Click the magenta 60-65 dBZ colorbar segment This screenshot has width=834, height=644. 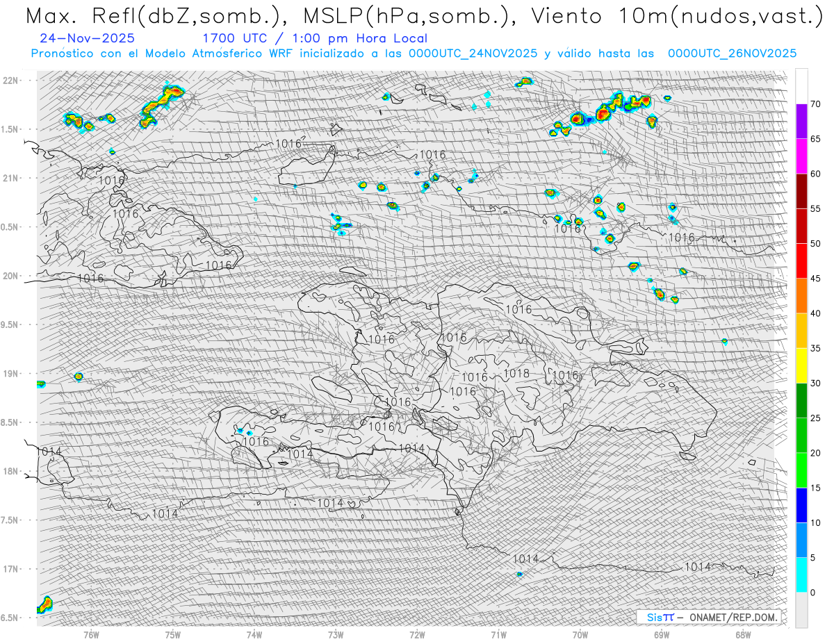click(801, 156)
